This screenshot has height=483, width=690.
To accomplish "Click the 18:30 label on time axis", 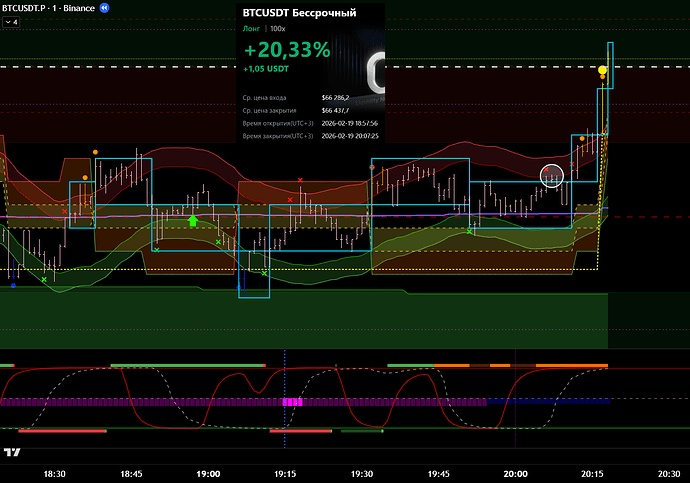I will (x=54, y=475).
